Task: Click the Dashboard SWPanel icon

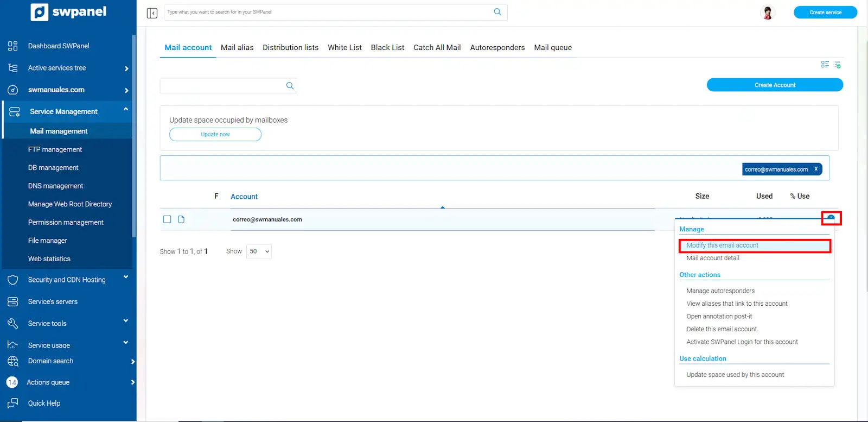Action: [13, 46]
